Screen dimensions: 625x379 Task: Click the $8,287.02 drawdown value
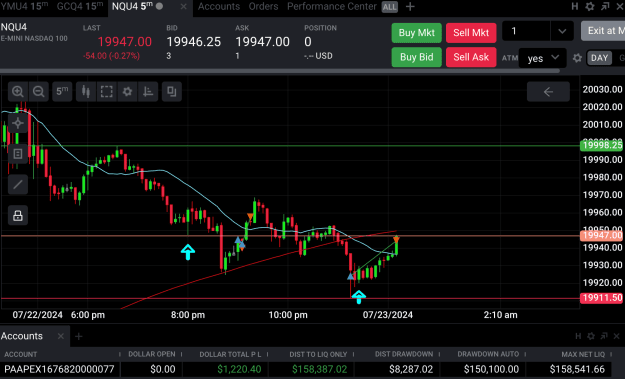coord(411,369)
